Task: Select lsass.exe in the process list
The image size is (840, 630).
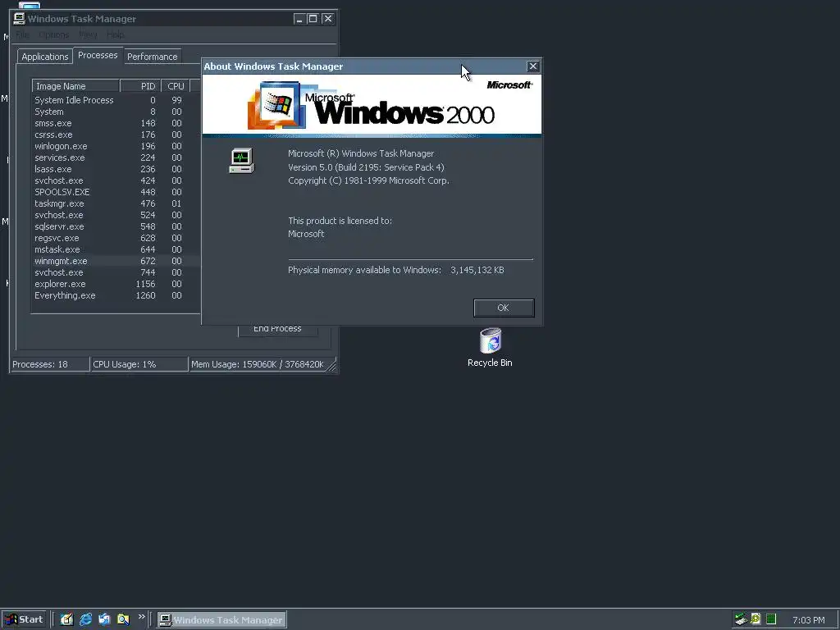Action: click(x=116, y=169)
